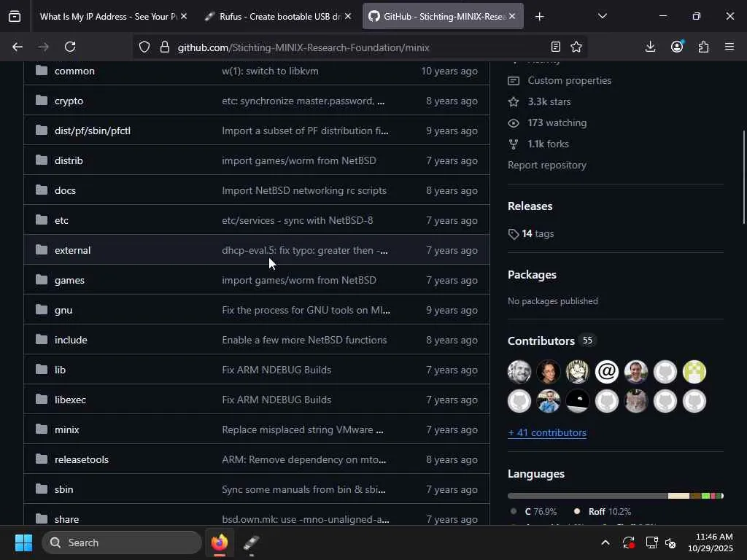Open the distrib folder
Image resolution: width=747 pixels, height=560 pixels.
pos(69,160)
